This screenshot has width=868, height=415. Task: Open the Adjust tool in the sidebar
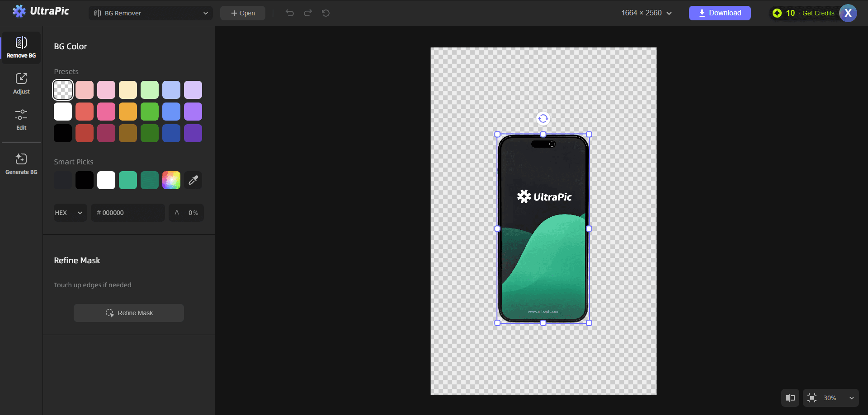click(21, 84)
